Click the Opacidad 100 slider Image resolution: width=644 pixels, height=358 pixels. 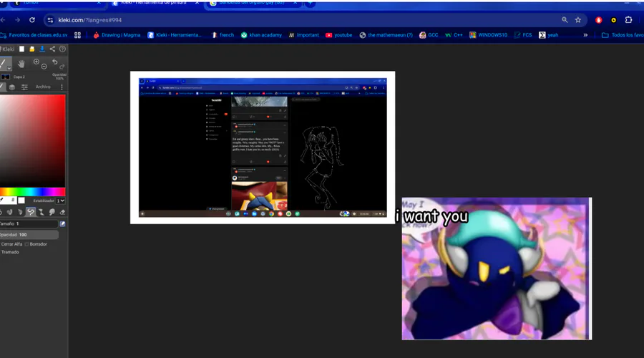29,235
